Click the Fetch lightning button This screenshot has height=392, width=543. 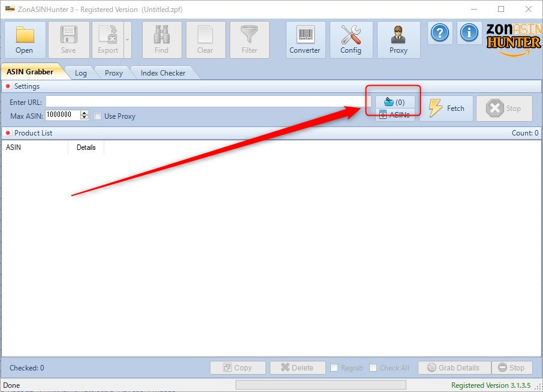[x=446, y=108]
